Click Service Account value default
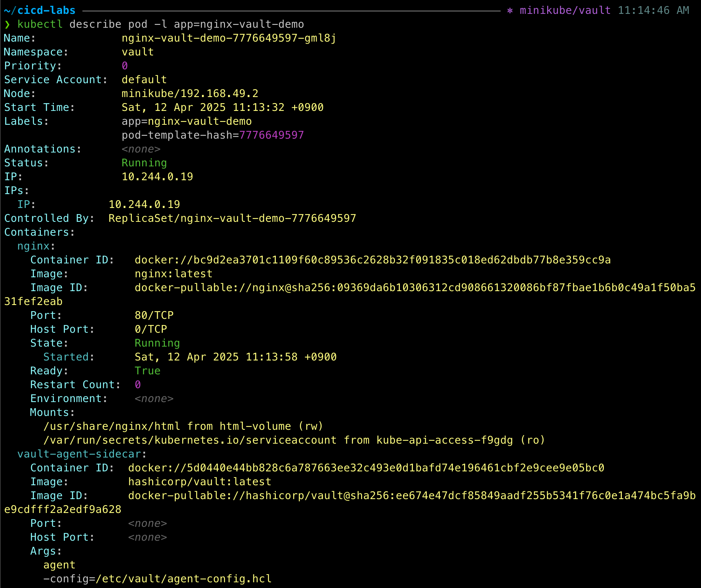 (144, 80)
